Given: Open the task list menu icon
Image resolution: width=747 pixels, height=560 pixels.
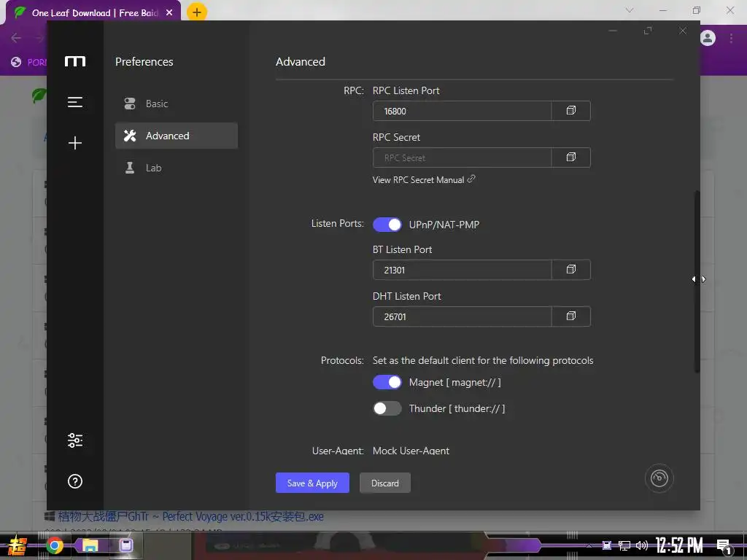Looking at the screenshot, I should click(x=75, y=102).
